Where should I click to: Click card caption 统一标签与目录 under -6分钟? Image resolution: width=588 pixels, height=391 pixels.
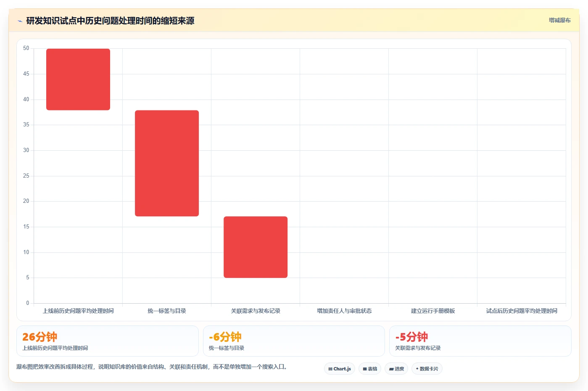coord(227,348)
